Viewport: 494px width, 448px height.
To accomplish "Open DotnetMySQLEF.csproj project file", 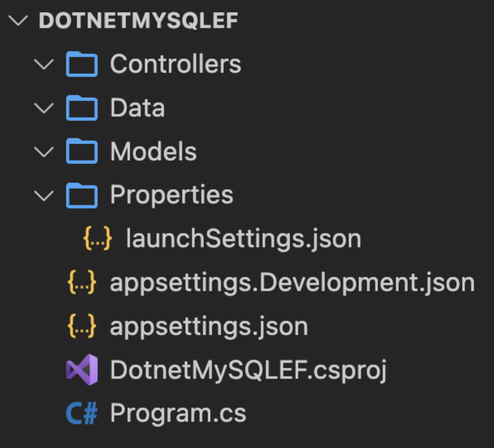I will [247, 371].
